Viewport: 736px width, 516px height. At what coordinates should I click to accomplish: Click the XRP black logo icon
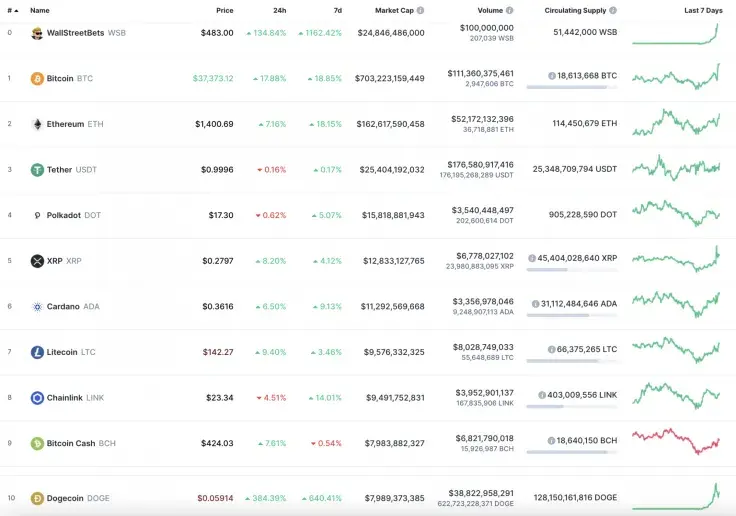[x=37, y=261]
